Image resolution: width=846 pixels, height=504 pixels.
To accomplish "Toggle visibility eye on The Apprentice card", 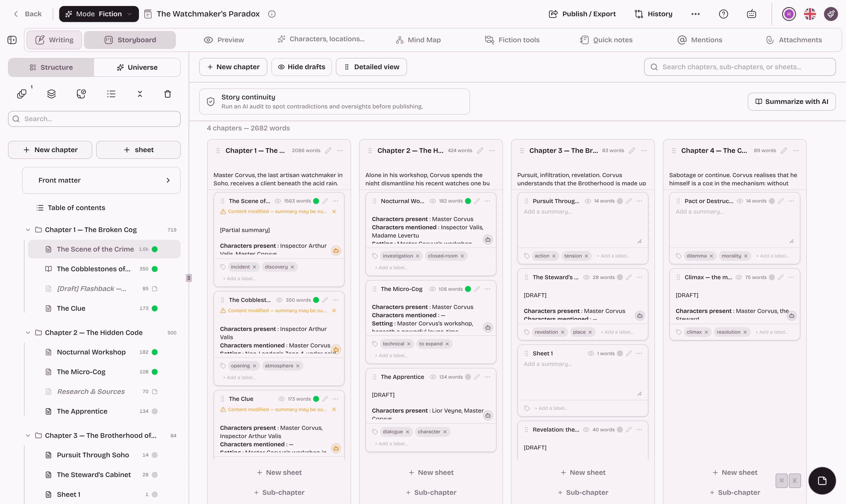I will (x=433, y=377).
